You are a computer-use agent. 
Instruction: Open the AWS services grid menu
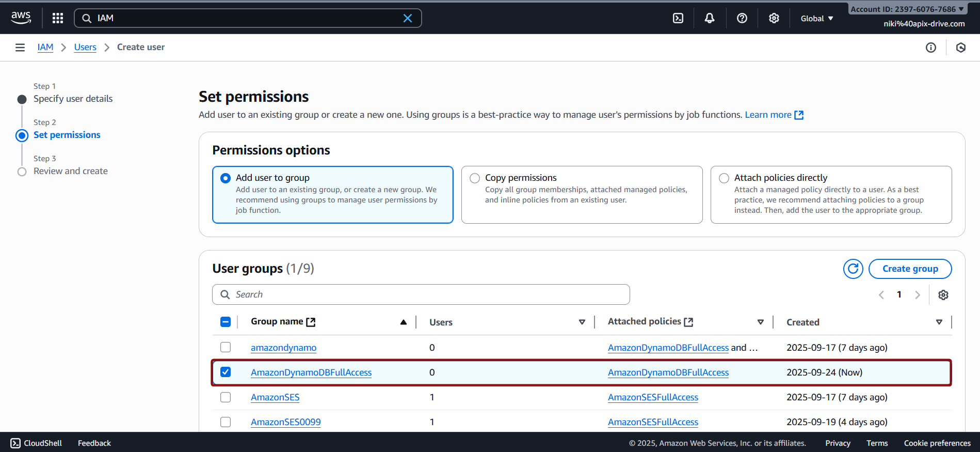(58, 18)
